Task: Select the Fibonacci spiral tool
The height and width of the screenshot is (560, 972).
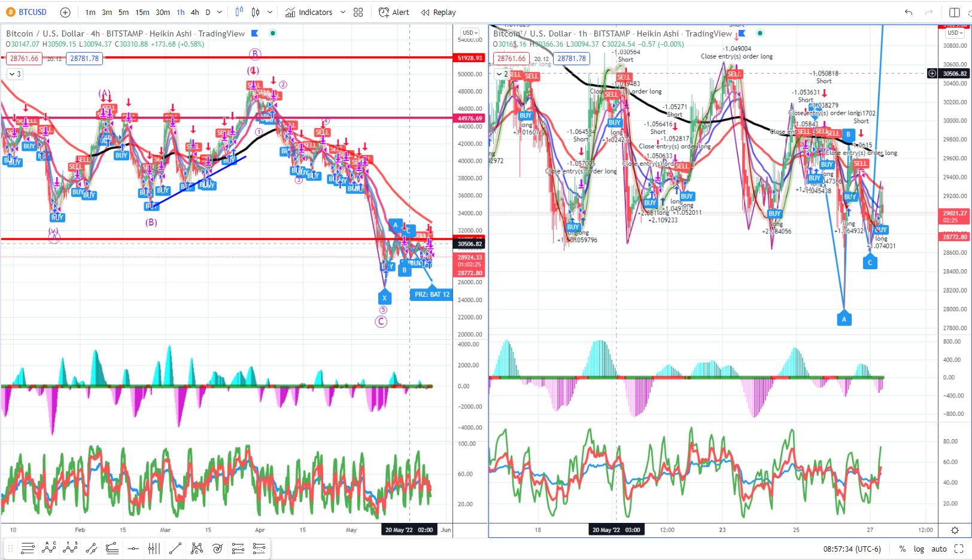Action: click(x=217, y=548)
